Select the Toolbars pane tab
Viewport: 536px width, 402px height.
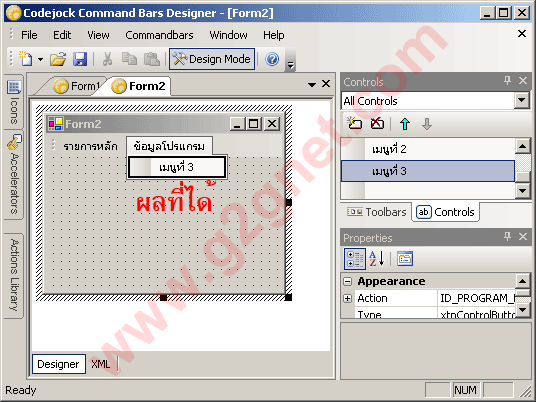tap(377, 212)
